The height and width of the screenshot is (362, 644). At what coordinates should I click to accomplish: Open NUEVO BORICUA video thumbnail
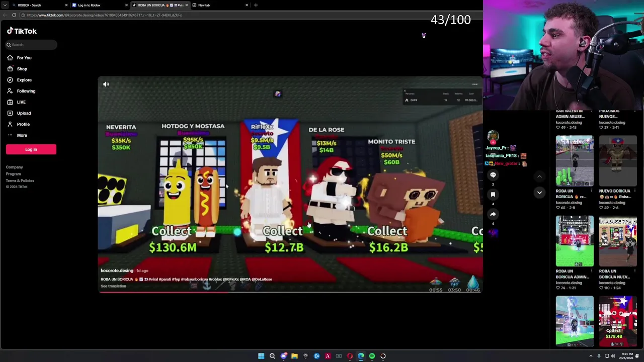pyautogui.click(x=618, y=161)
